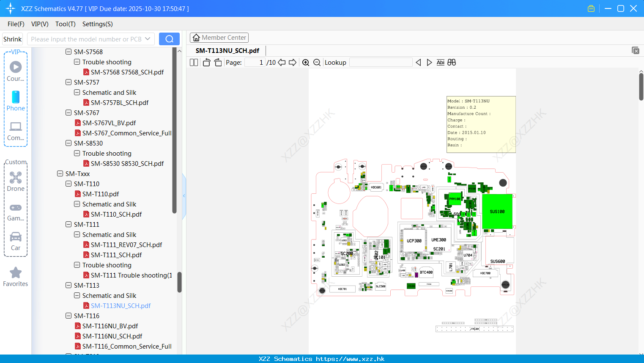Viewport: 644px width, 363px height.
Task: Open SM-T111_SCH.pdf file
Action: click(x=116, y=255)
